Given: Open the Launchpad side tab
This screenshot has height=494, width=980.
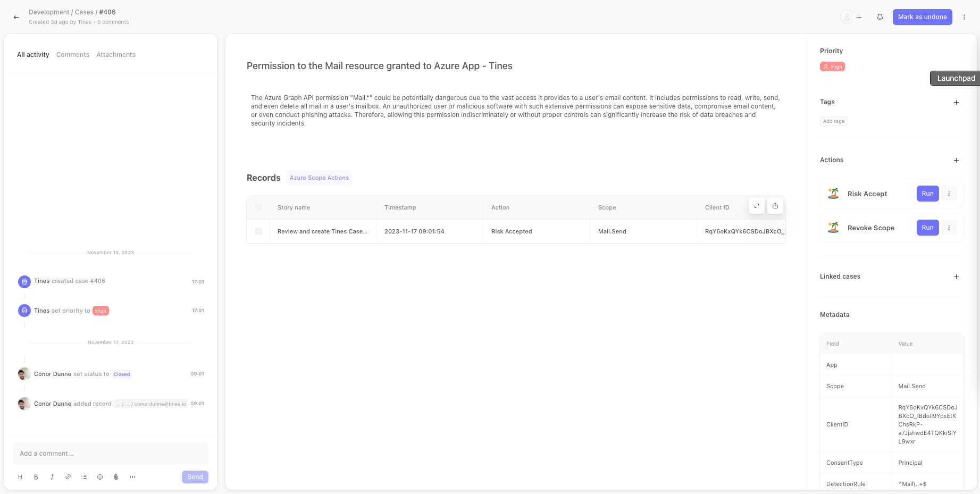Looking at the screenshot, I should [956, 78].
